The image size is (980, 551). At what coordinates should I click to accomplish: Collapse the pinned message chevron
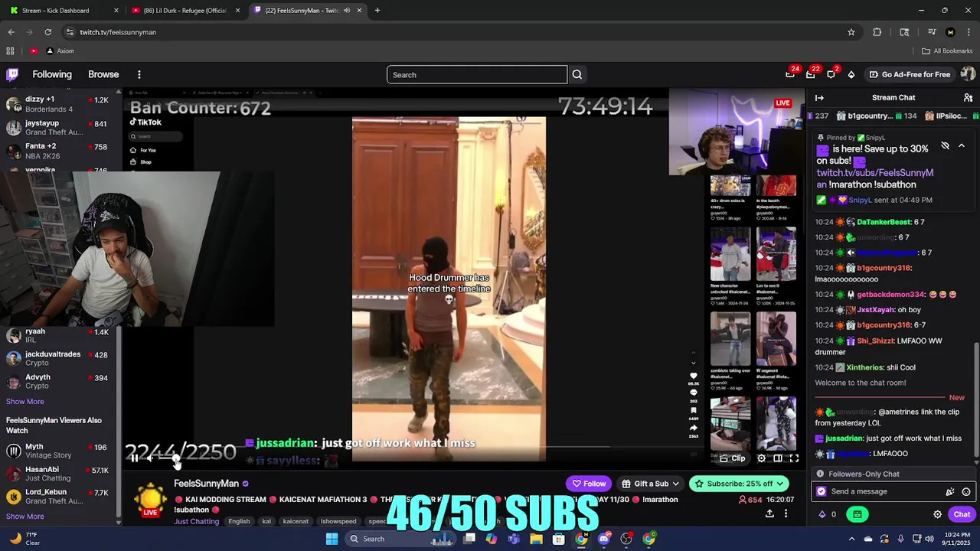coord(962,145)
